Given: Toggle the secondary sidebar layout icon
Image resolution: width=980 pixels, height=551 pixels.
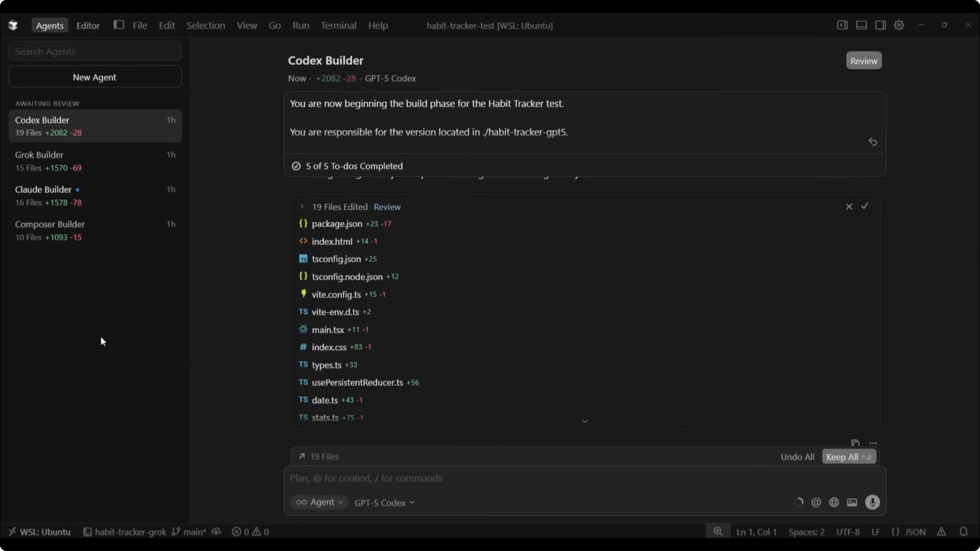Looking at the screenshot, I should pos(880,25).
